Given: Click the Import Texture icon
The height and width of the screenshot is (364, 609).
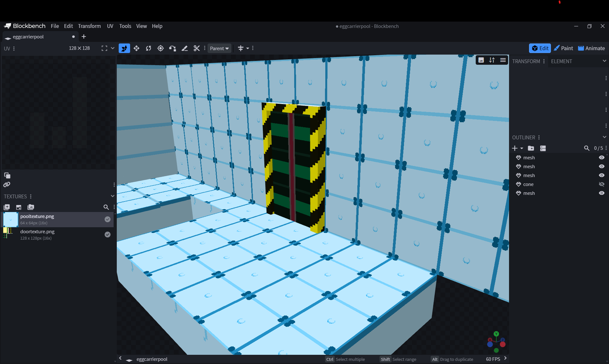Looking at the screenshot, I should [19, 207].
